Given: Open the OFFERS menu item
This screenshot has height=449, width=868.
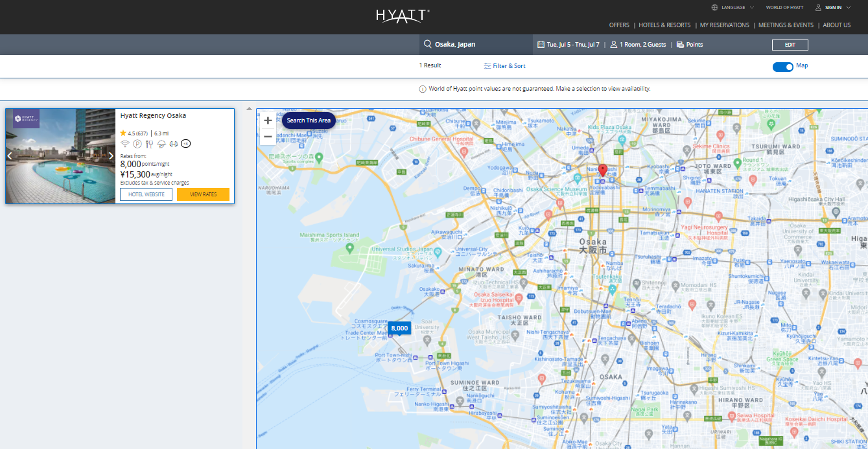Looking at the screenshot, I should point(619,25).
